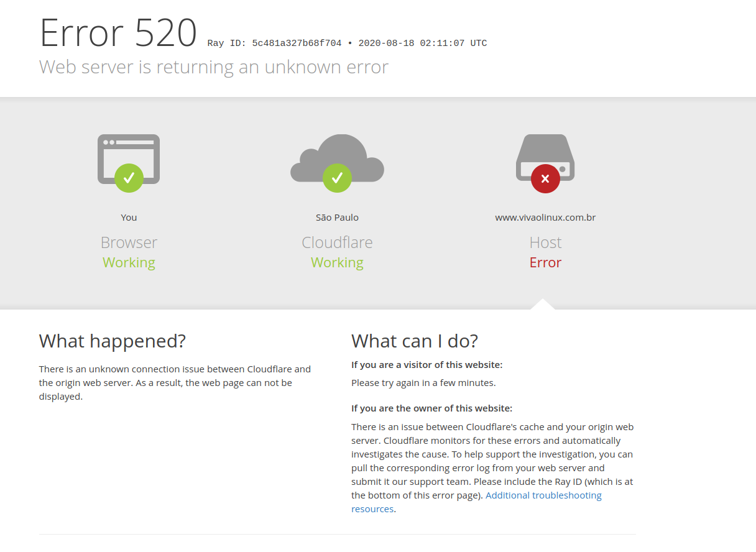Screen dimensions: 756x552
Task: Click the red Host Error status text
Action: (x=545, y=262)
